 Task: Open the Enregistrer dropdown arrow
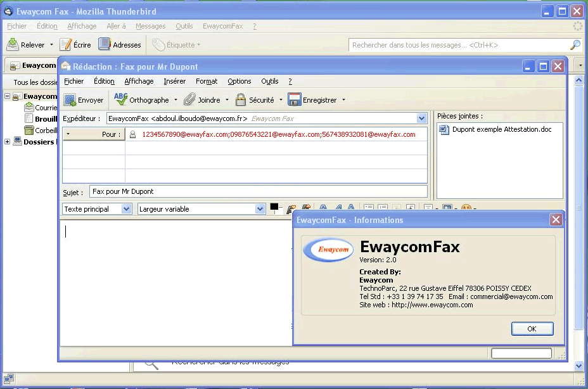tap(343, 99)
